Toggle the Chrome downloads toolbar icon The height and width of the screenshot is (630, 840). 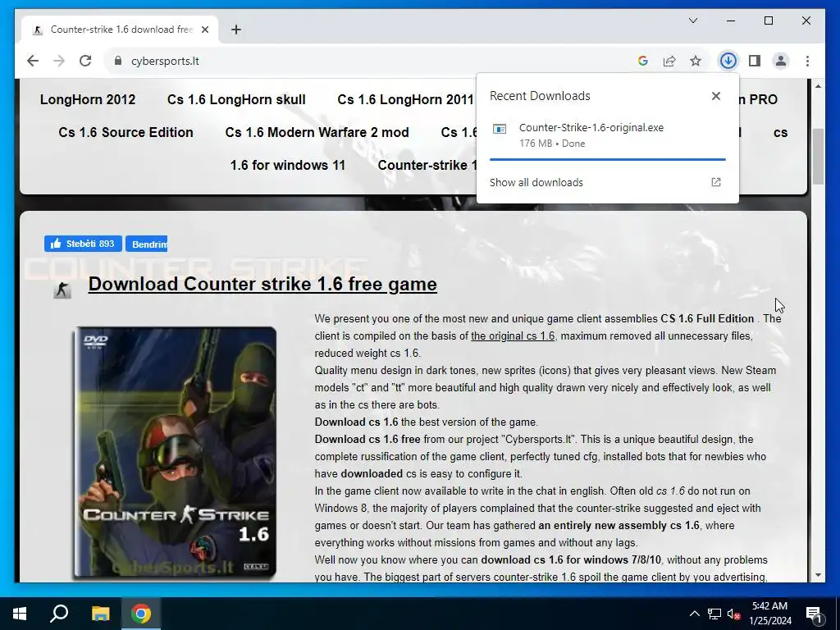[728, 61]
